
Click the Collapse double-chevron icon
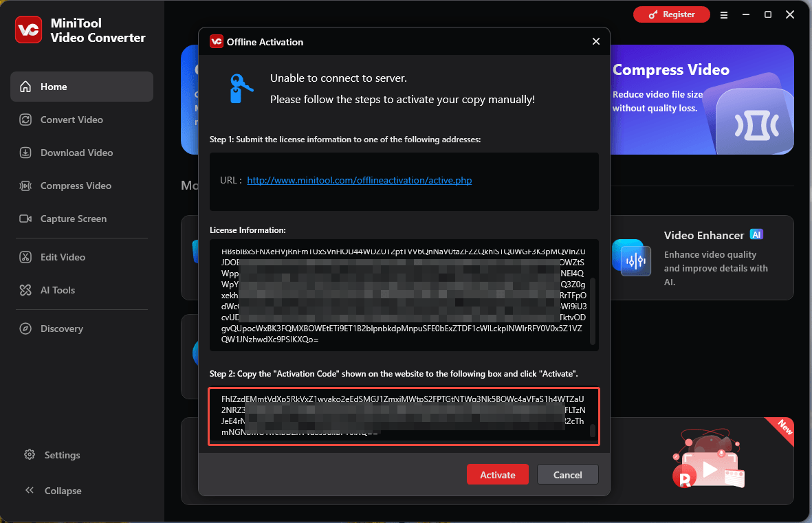pos(30,490)
